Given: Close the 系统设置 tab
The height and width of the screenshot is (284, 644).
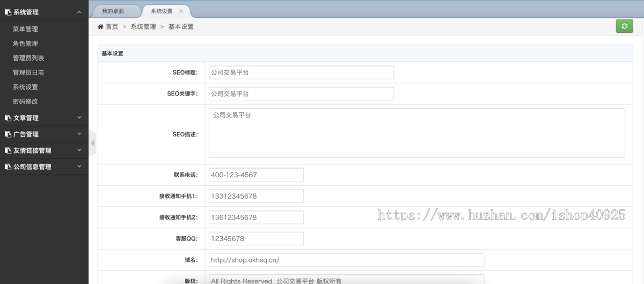Looking at the screenshot, I should (181, 11).
